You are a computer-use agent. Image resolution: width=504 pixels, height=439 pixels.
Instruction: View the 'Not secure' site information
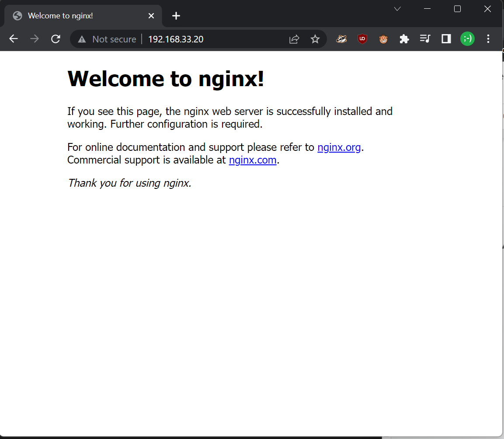tap(108, 39)
